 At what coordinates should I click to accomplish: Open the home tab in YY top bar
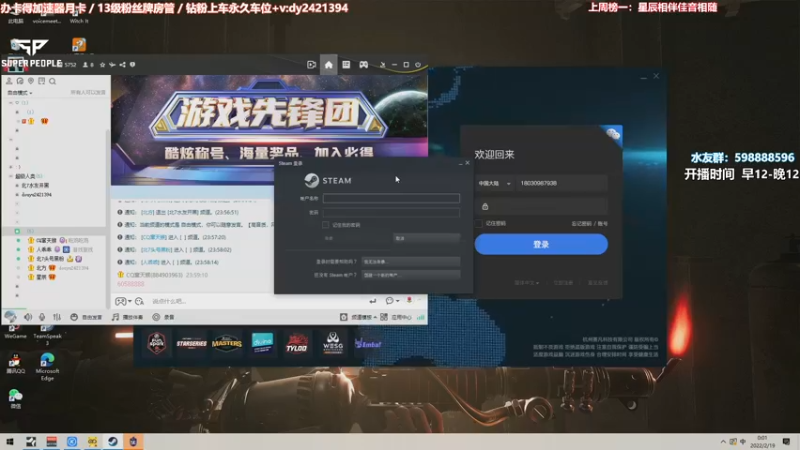click(329, 65)
